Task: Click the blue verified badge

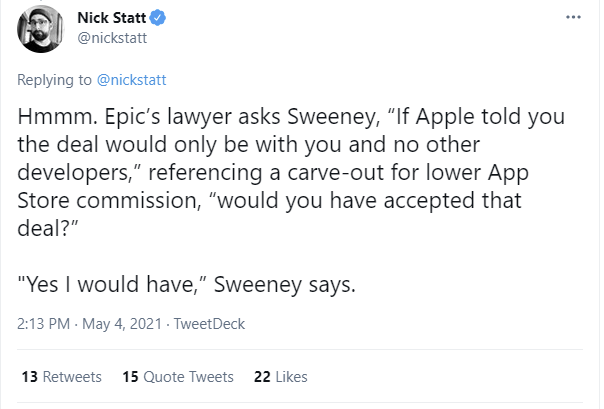Action: coord(157,18)
